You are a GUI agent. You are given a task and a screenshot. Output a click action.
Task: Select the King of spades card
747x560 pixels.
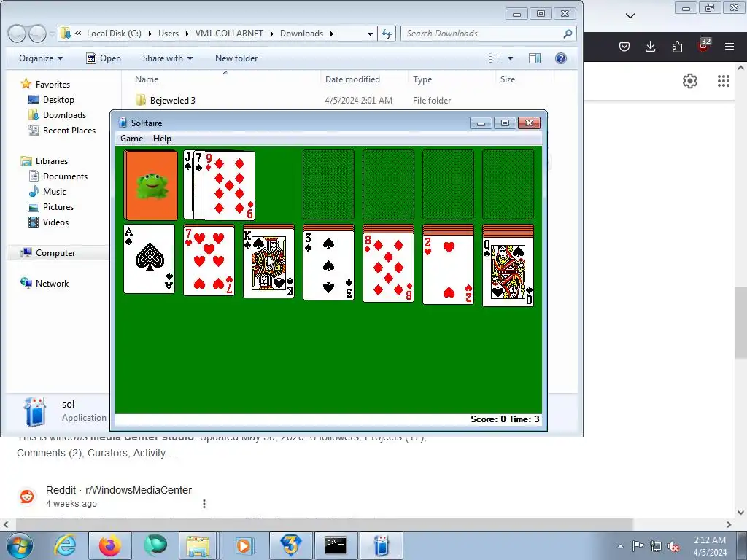[x=268, y=263]
